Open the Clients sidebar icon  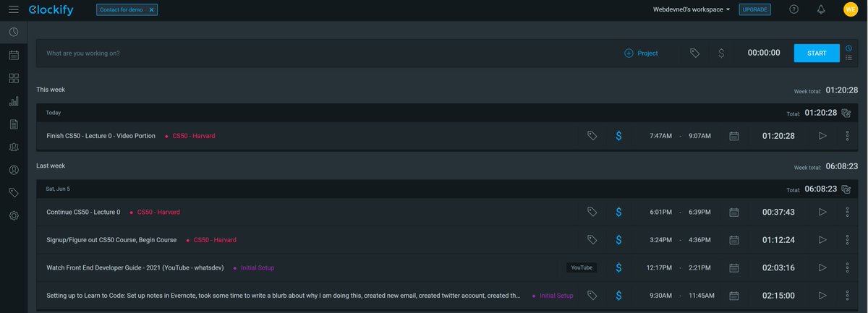tap(14, 170)
